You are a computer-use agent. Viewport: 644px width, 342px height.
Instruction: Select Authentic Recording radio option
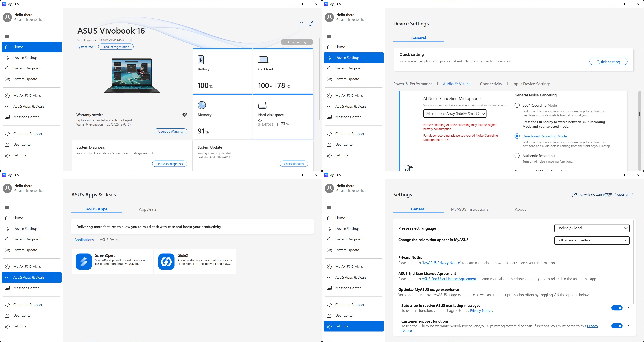click(517, 156)
